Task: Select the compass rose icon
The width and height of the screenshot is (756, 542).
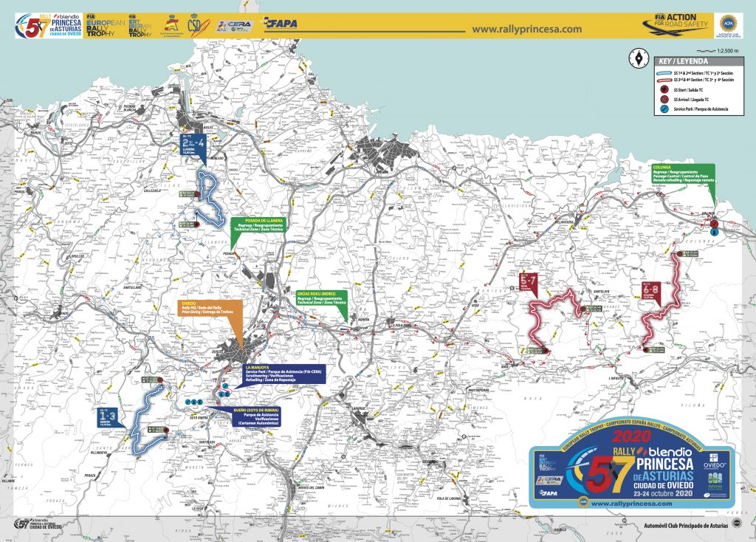Action: (639, 59)
